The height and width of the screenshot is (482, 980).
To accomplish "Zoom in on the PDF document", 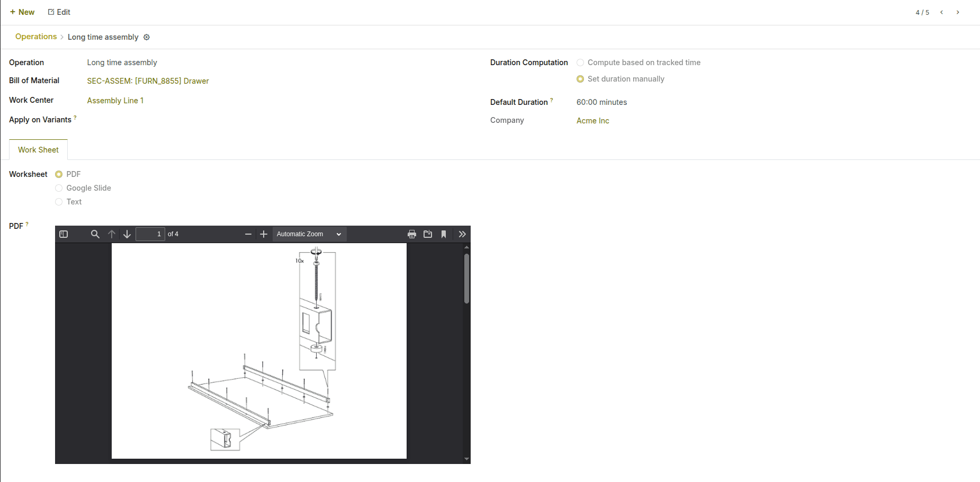I will (x=264, y=234).
